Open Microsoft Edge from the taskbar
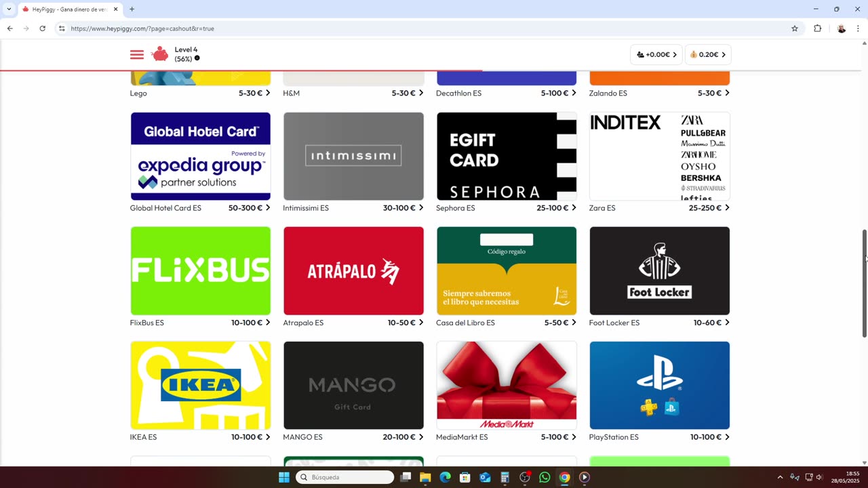The height and width of the screenshot is (488, 868). point(445,477)
